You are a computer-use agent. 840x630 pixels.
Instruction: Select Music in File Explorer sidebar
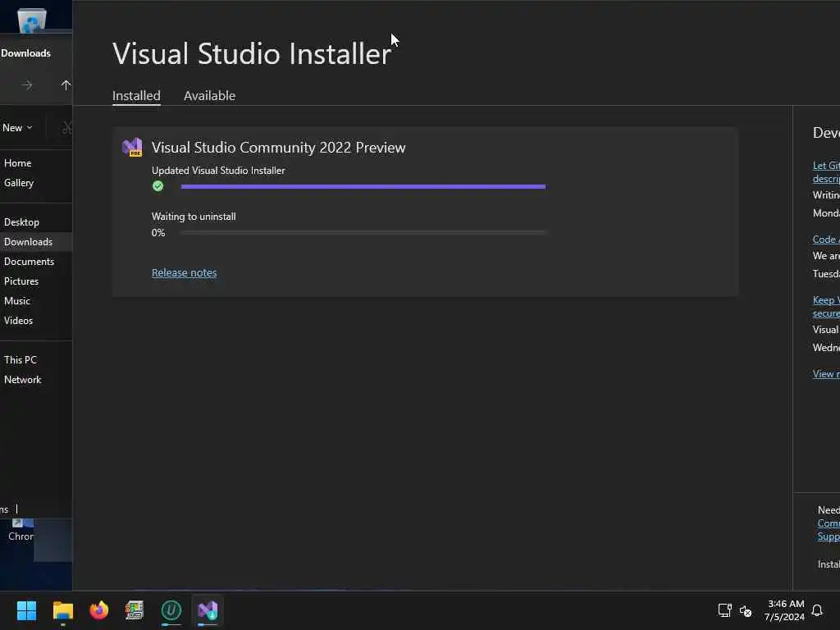[x=36, y=300]
